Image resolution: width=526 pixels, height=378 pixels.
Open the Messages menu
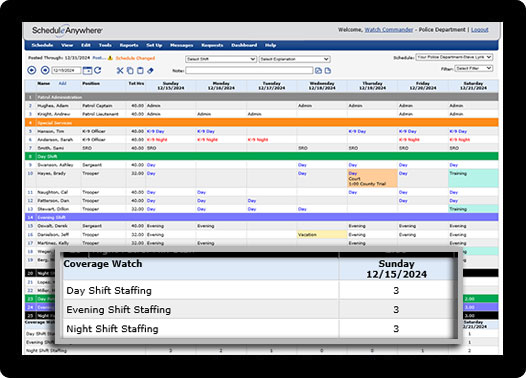click(181, 45)
